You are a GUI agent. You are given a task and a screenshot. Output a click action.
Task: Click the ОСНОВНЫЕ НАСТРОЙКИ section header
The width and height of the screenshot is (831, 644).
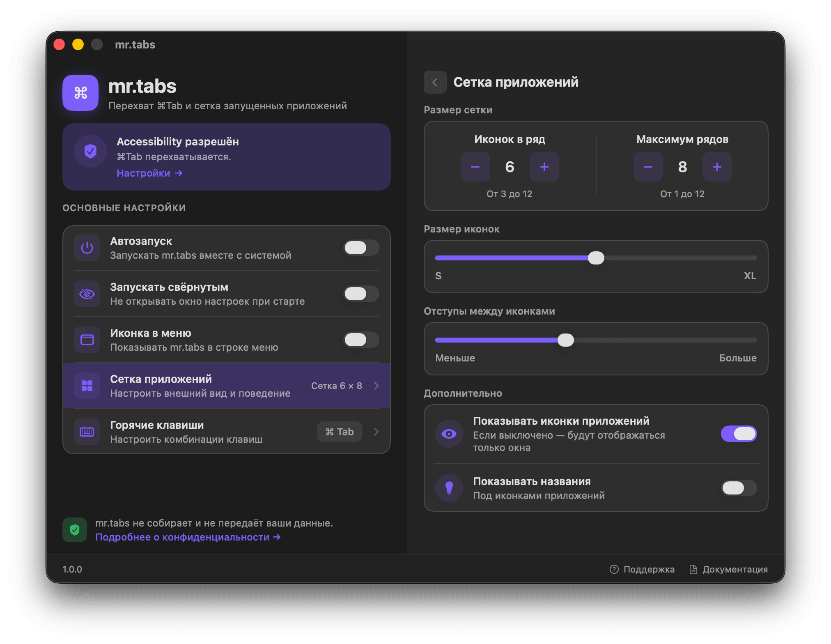coord(124,208)
